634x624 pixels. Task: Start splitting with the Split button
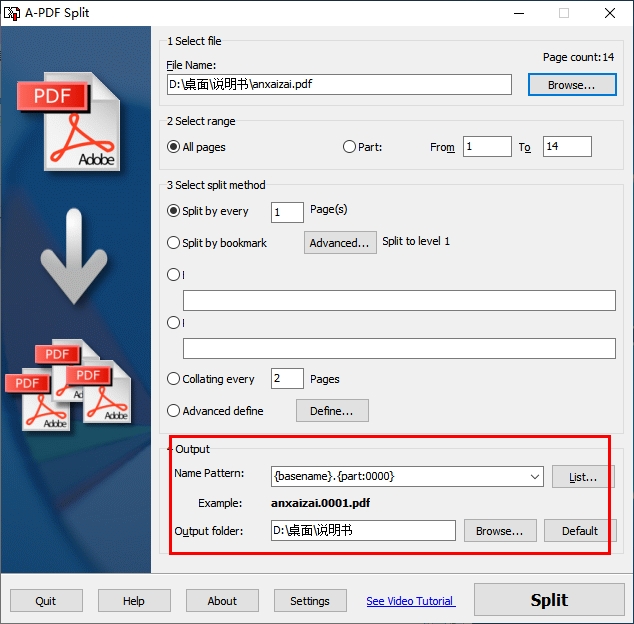(x=549, y=600)
